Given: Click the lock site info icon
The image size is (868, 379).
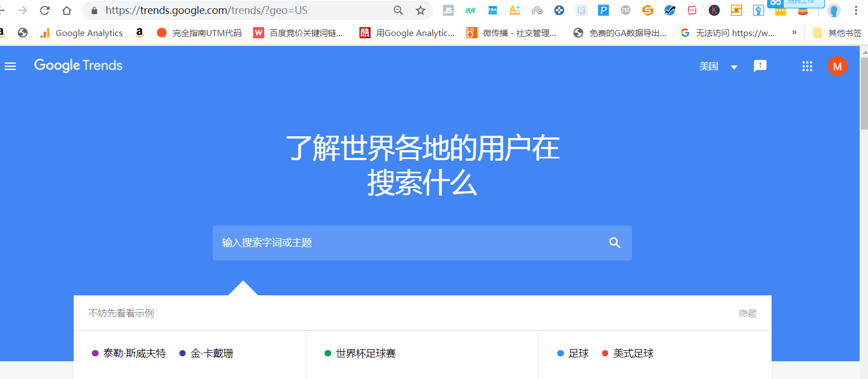Looking at the screenshot, I should click(x=94, y=11).
